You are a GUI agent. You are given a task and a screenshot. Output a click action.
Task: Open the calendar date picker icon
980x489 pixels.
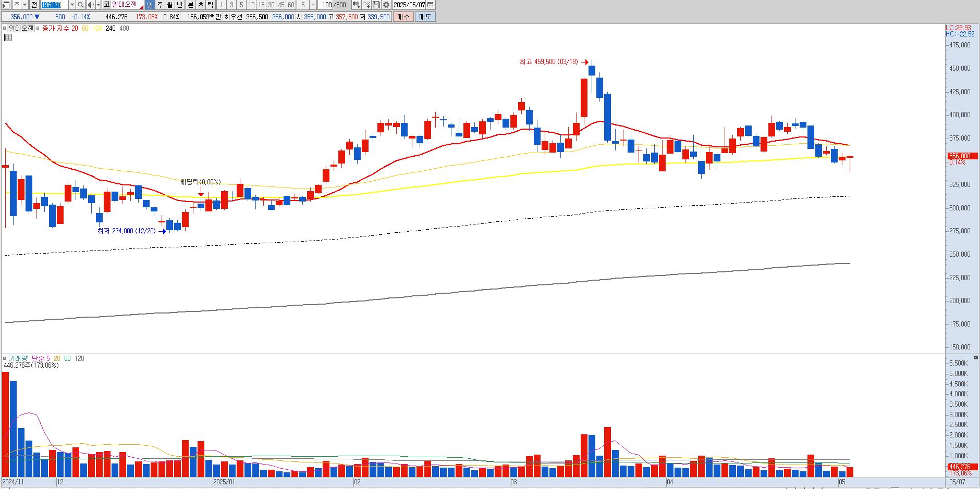click(x=430, y=5)
